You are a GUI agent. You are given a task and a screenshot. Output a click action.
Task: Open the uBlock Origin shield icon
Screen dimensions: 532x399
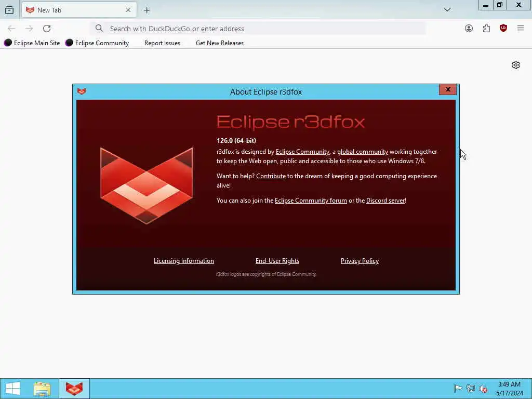[x=503, y=29]
